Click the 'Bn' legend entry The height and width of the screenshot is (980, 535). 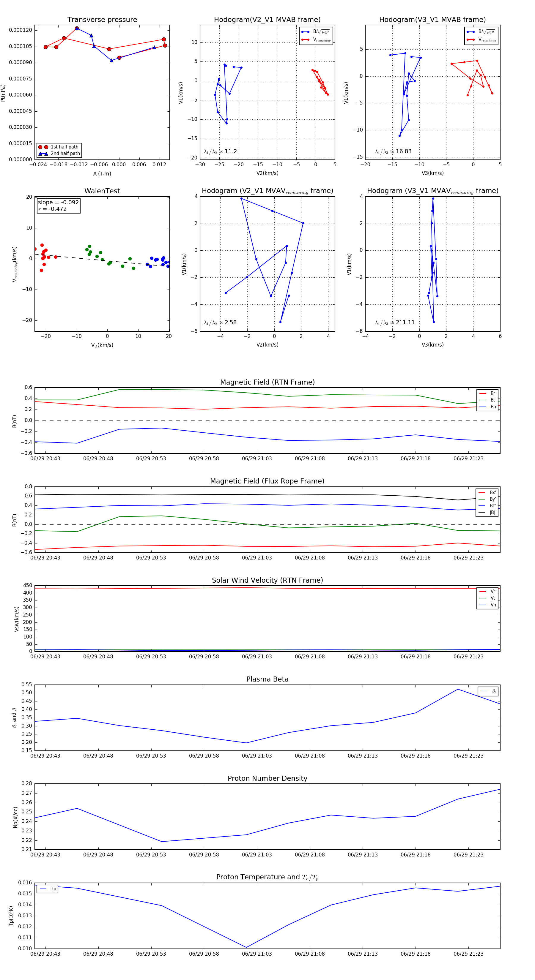tap(487, 407)
